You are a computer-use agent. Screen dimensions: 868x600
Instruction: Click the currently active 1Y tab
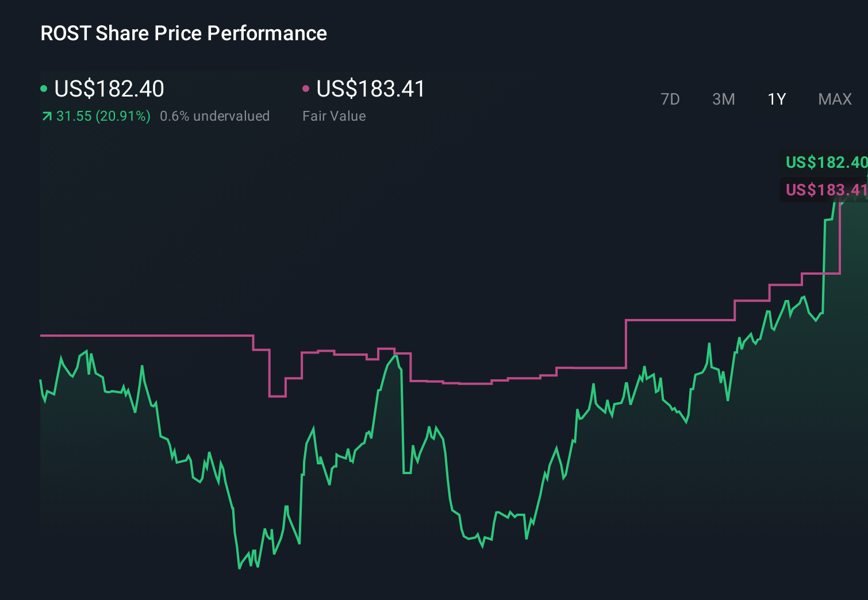point(776,99)
